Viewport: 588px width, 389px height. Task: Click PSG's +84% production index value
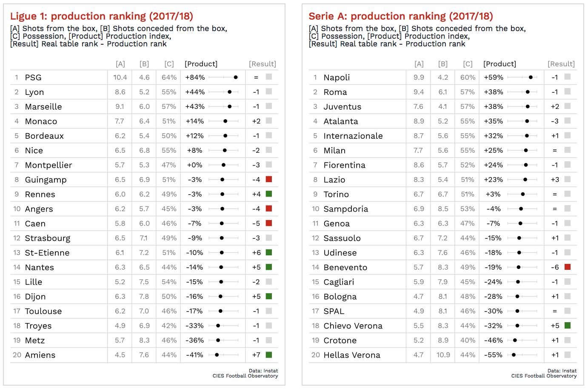(195, 77)
